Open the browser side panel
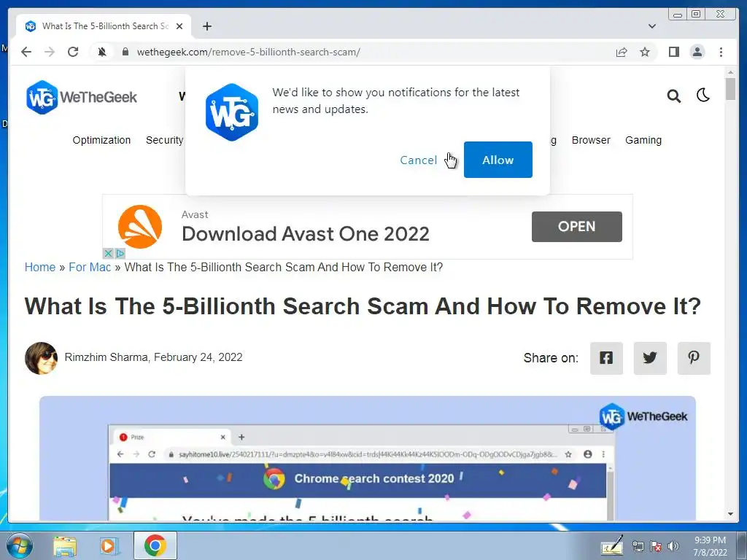747x560 pixels. tap(673, 52)
